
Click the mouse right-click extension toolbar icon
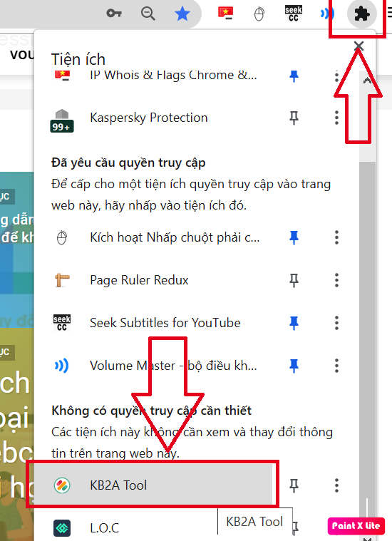(x=259, y=14)
